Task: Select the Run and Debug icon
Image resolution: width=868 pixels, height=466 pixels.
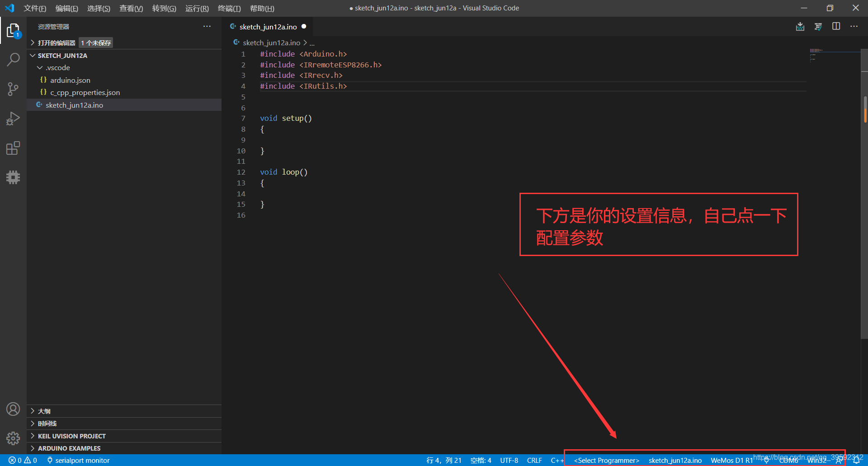Action: pyautogui.click(x=13, y=118)
